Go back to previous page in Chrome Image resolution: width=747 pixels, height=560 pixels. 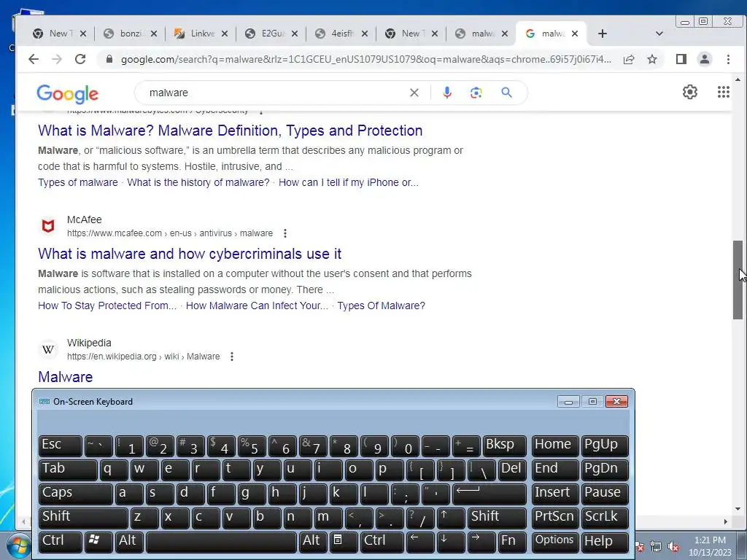34,59
